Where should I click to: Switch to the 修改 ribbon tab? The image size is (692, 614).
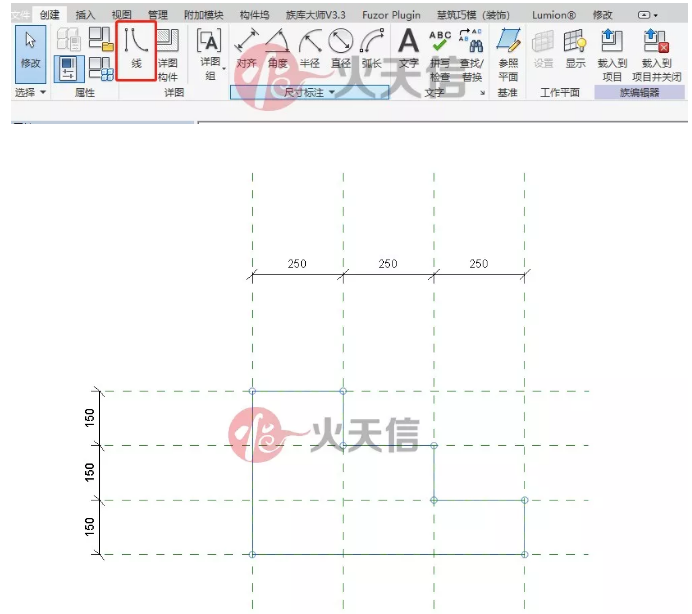[602, 15]
